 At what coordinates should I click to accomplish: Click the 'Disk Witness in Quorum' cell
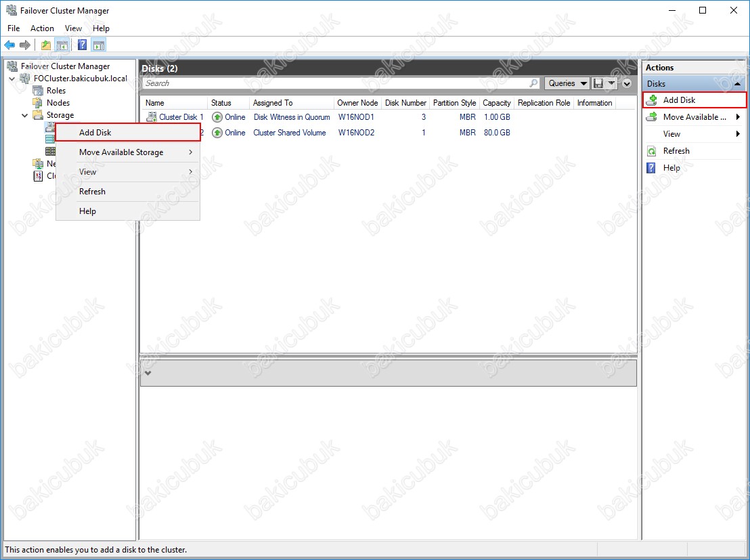(292, 117)
